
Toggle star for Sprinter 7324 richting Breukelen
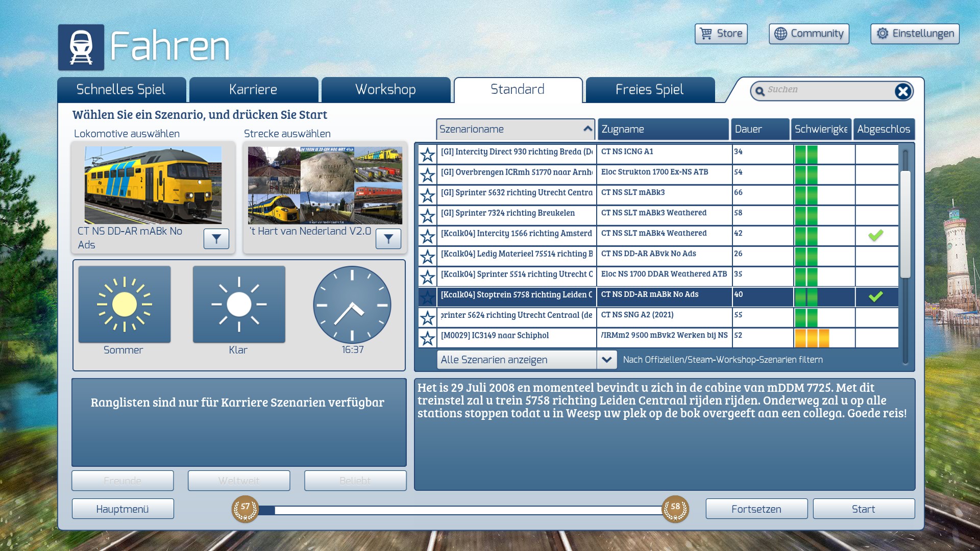tap(427, 216)
